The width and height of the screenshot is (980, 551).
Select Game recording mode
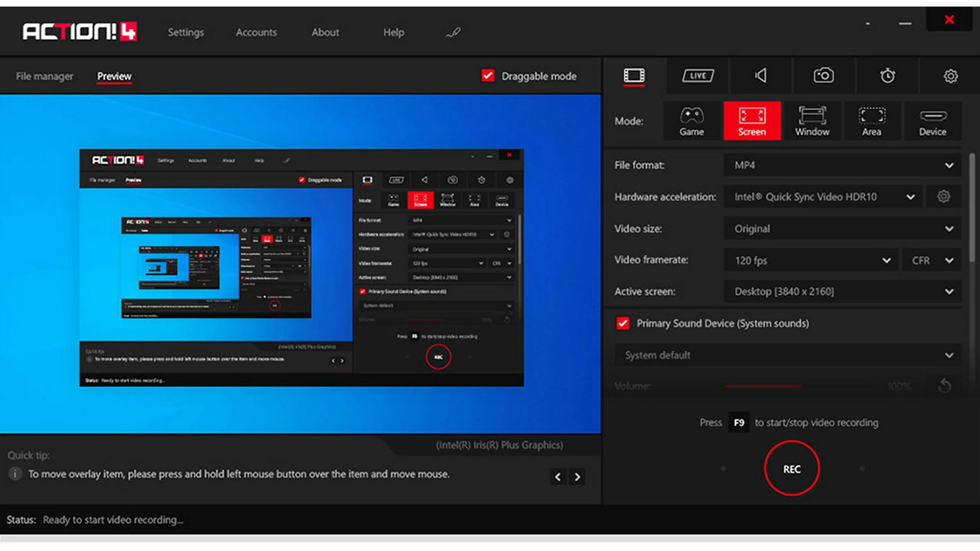coord(692,121)
